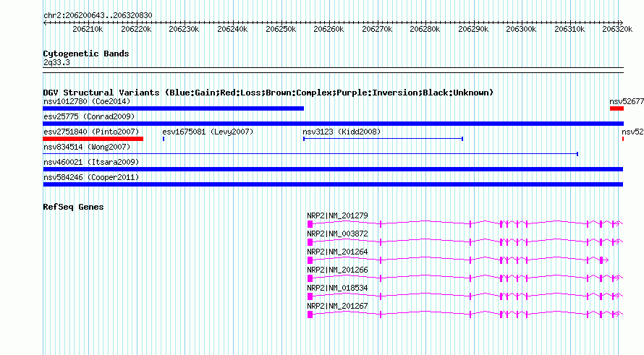Screen dimensions: 644x355
Task: Click the 206270k ruler tick label
Action: tap(377, 29)
